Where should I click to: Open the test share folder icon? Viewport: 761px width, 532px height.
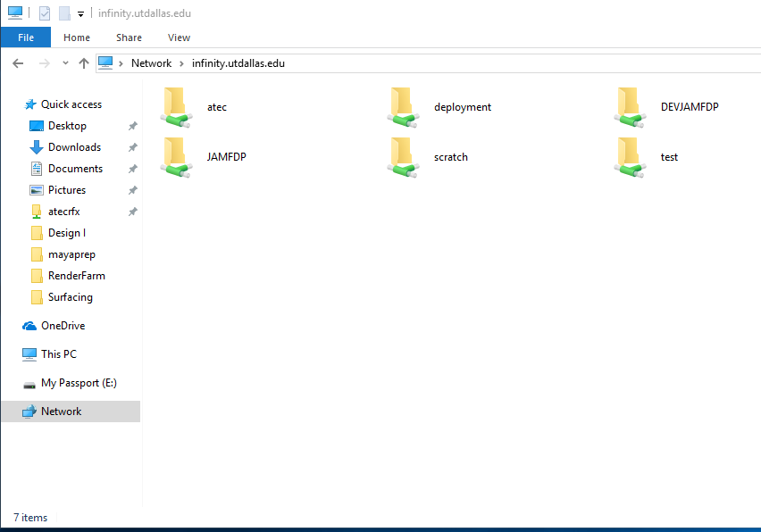click(630, 157)
